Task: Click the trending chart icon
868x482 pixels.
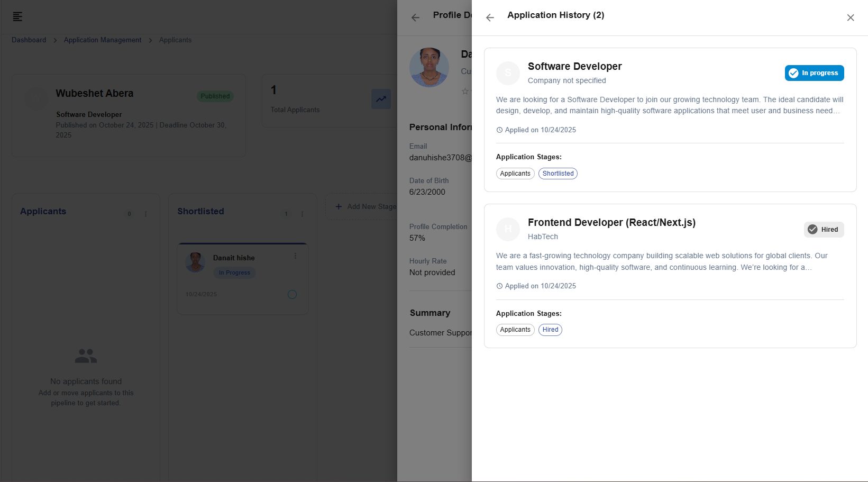Action: (x=381, y=99)
